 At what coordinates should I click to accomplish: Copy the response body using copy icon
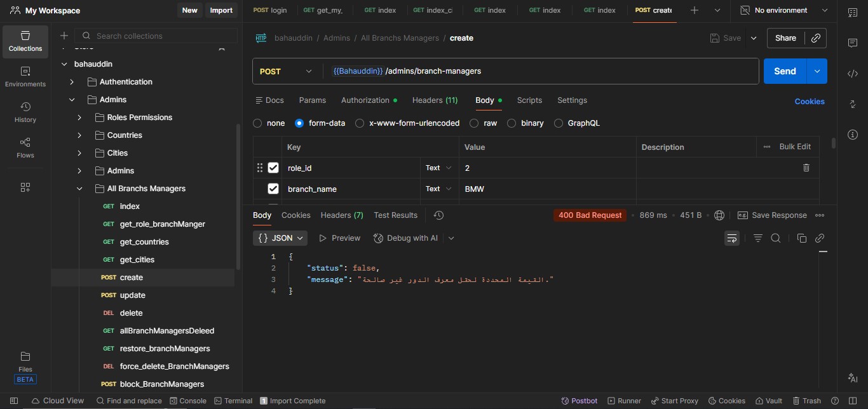pos(801,238)
